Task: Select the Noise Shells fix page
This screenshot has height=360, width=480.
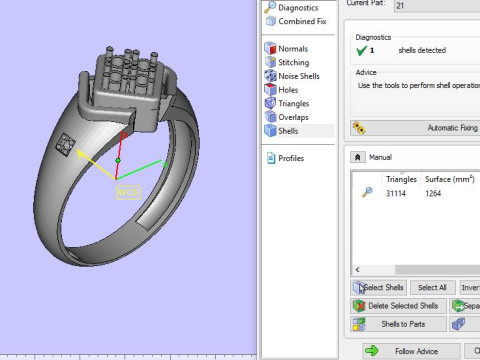Action: point(292,76)
